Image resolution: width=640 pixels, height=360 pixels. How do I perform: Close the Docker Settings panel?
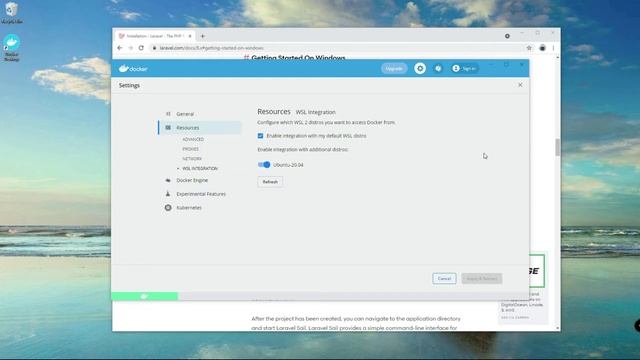coord(520,85)
